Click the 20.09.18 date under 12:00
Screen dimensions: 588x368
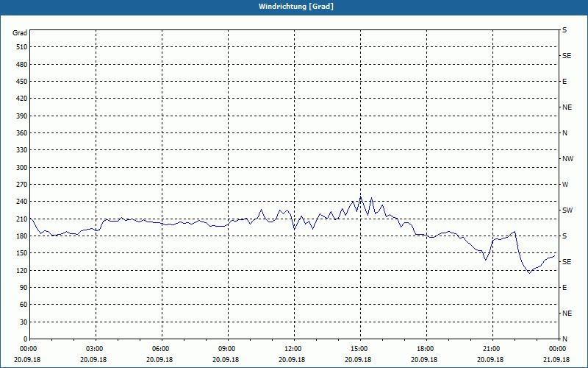tap(292, 359)
